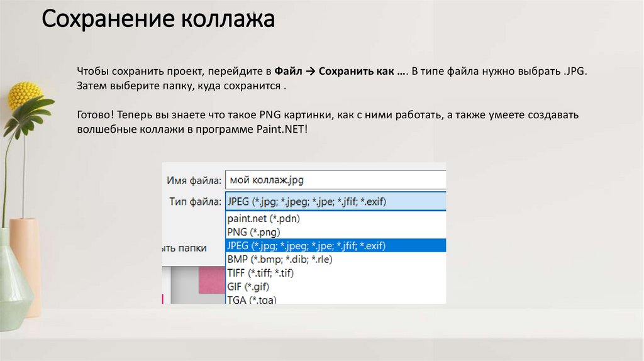This screenshot has height=361, width=644.
Task: Pick highlighted JPEG option in dropdown list
Action: 336,246
